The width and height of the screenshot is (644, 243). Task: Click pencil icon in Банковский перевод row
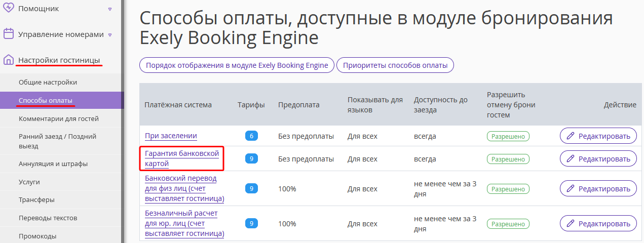tap(571, 188)
